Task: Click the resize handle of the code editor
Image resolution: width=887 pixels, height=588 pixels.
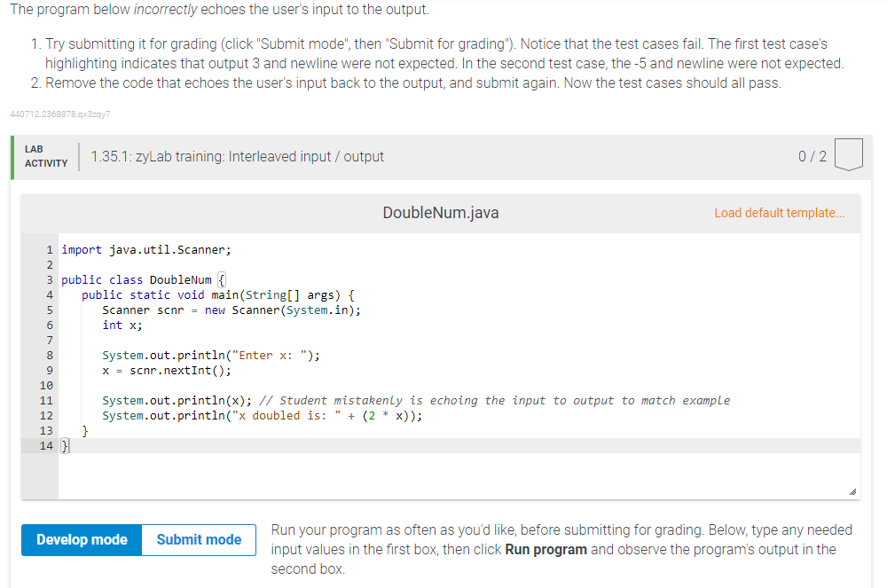Action: coord(853,490)
